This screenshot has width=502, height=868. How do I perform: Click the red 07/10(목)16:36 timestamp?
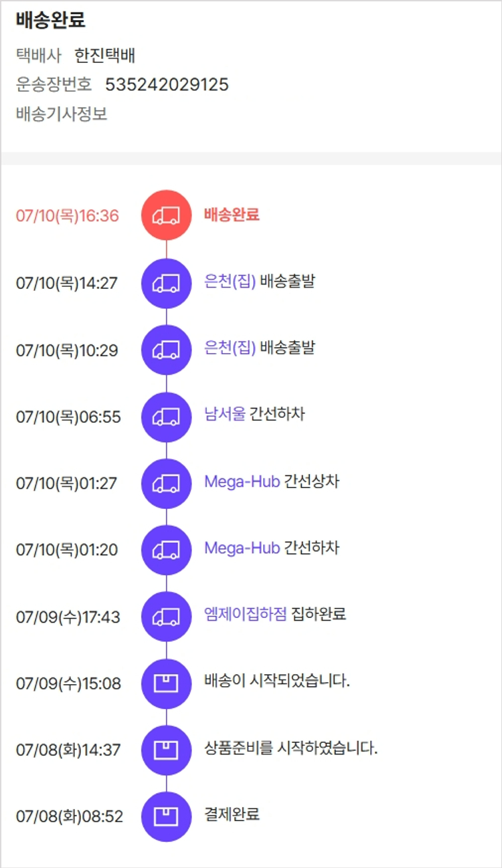(x=67, y=216)
